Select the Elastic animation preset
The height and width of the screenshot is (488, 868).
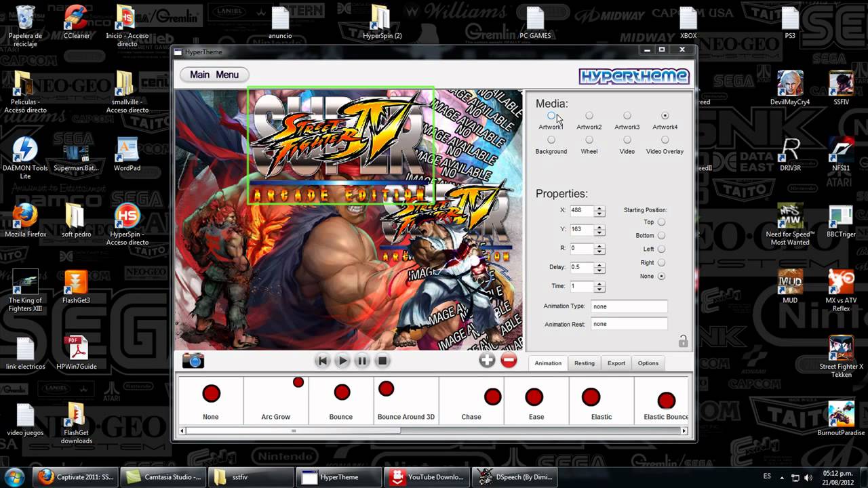601,401
